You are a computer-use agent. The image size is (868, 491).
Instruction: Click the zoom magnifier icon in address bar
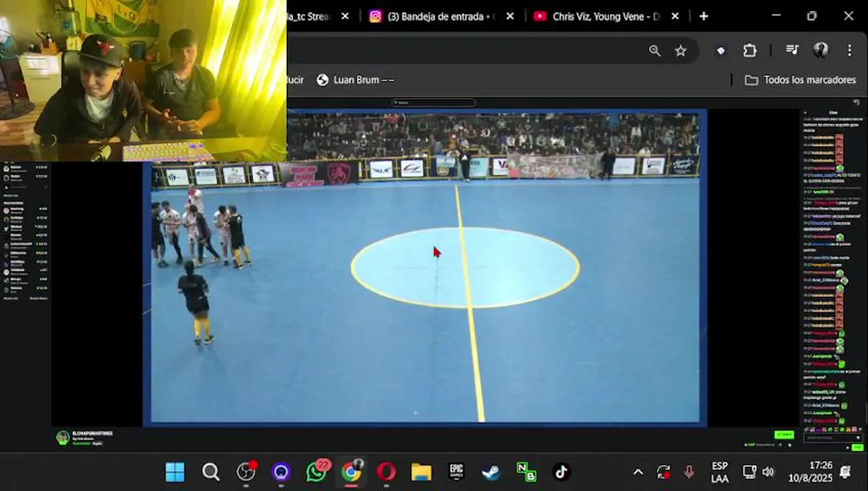point(654,50)
